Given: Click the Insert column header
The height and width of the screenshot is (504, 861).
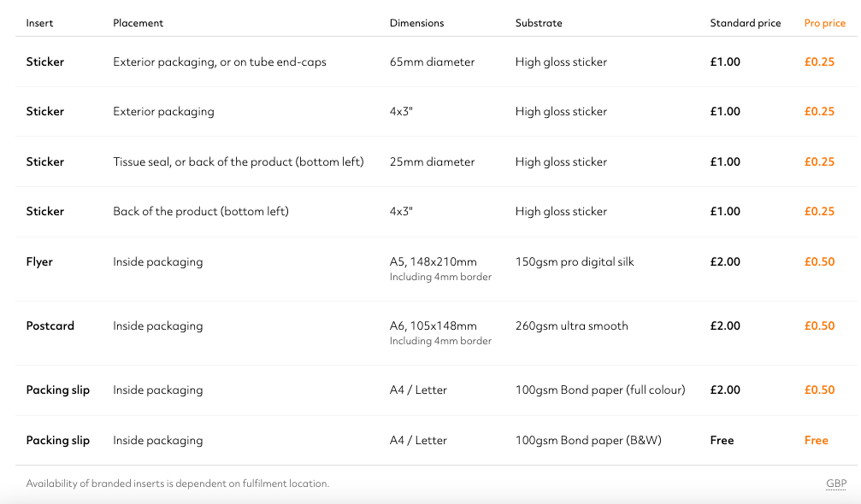Looking at the screenshot, I should 39,23.
